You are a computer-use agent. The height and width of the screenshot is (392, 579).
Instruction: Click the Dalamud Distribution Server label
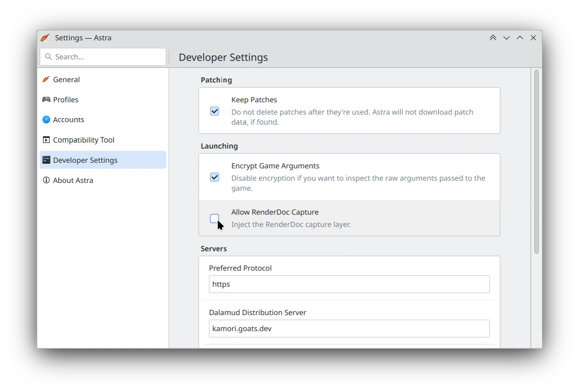click(258, 312)
